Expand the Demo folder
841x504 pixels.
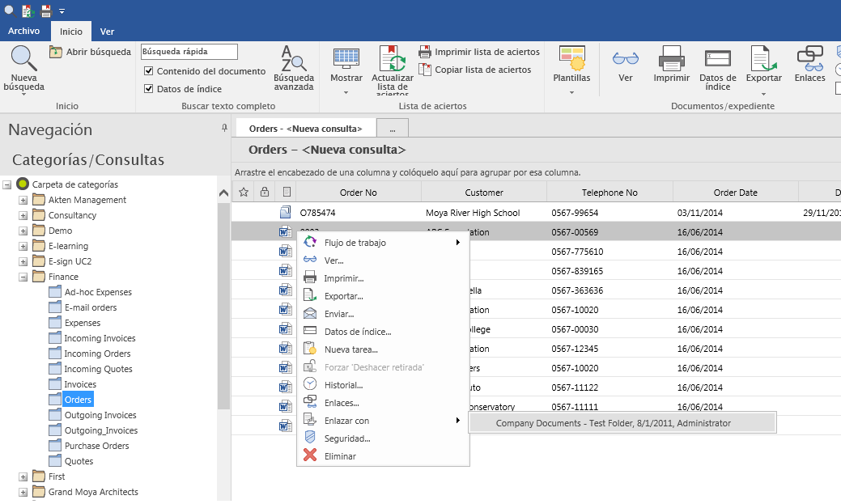[23, 231]
